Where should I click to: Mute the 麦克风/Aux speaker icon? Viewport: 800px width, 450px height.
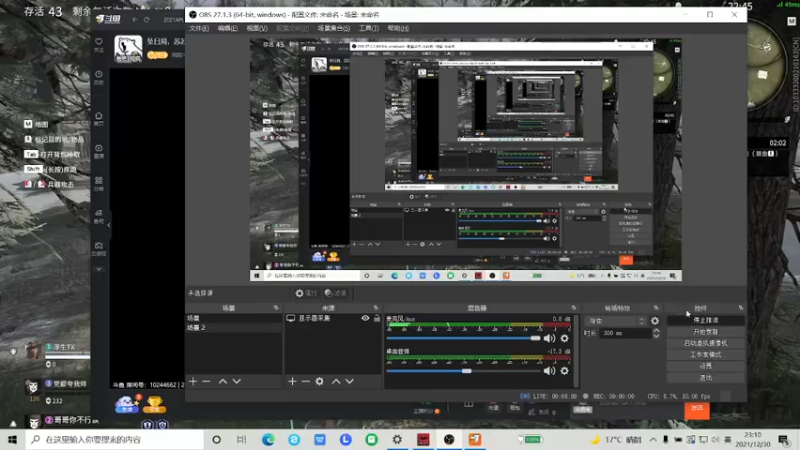point(549,338)
